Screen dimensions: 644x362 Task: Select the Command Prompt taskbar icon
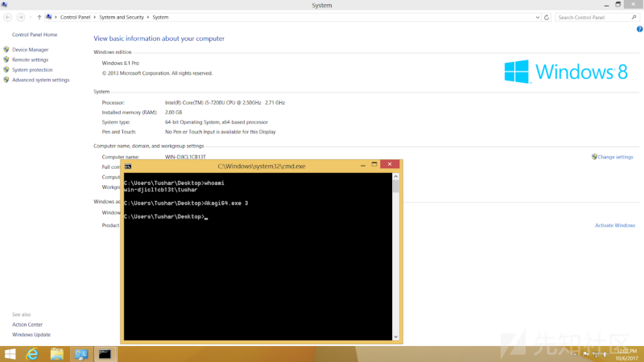click(x=105, y=354)
